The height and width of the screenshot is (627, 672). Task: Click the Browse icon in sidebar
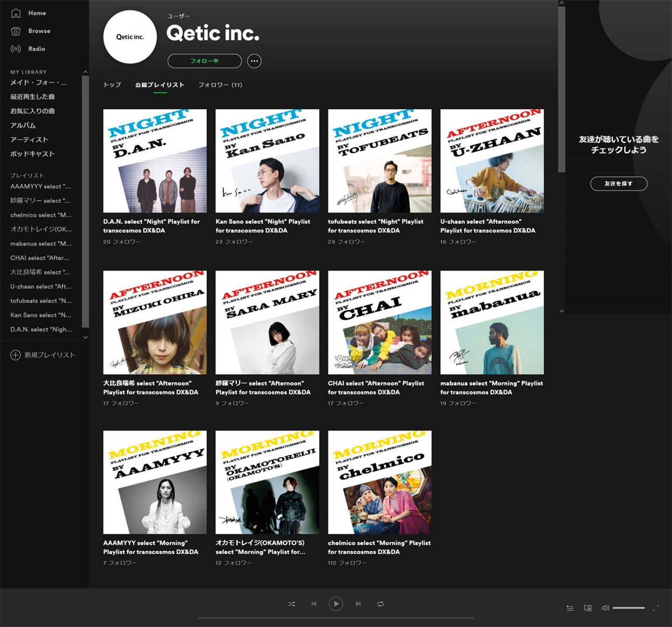click(x=16, y=31)
